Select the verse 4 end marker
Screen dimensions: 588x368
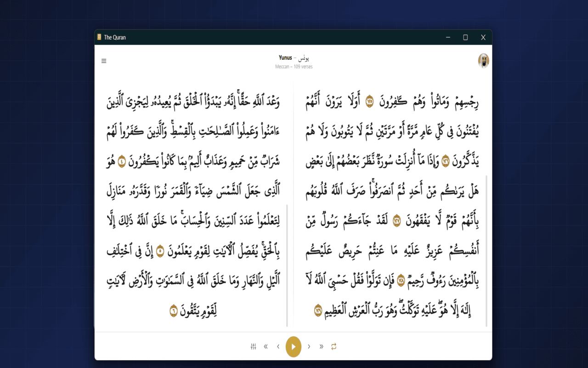121,162
